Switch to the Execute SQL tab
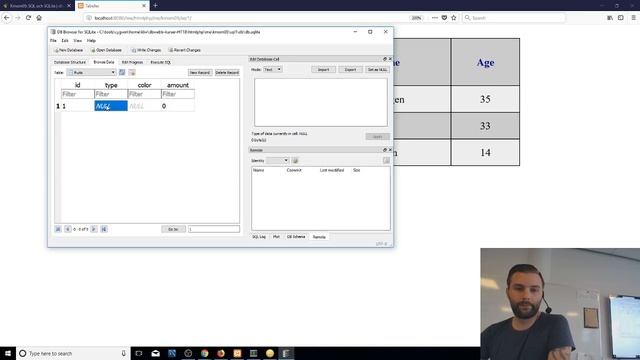 [160, 62]
